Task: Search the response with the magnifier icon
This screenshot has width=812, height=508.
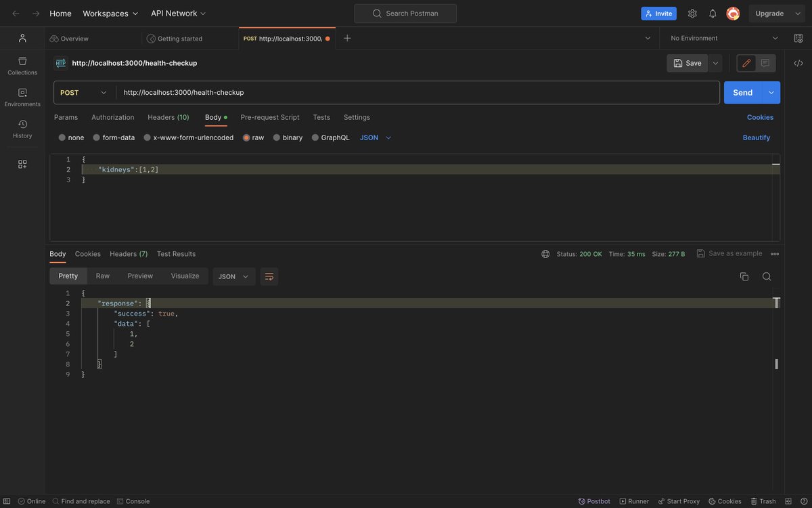Action: click(767, 276)
